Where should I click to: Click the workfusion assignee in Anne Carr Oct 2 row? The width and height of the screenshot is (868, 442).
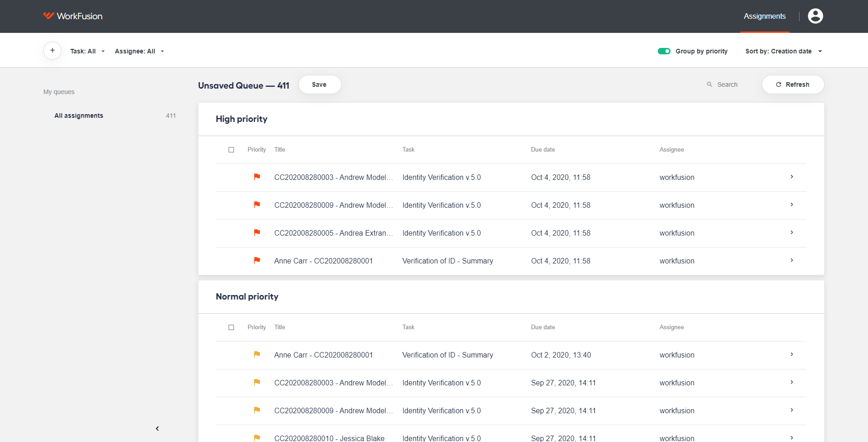pos(677,355)
